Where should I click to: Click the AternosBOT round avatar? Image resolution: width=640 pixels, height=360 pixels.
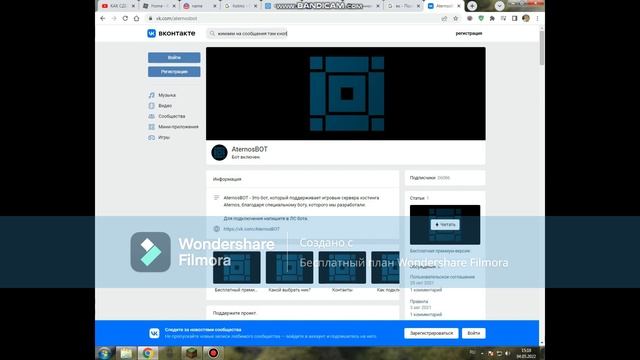pyautogui.click(x=219, y=153)
